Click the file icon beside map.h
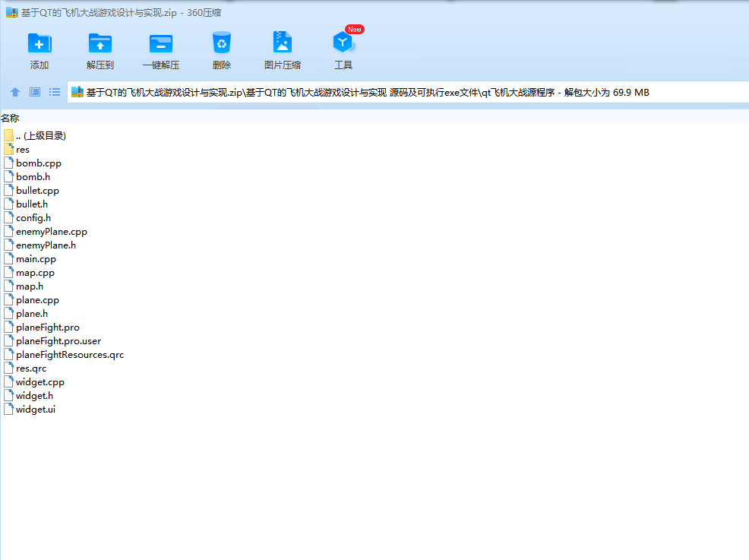This screenshot has width=749, height=560. [x=8, y=286]
